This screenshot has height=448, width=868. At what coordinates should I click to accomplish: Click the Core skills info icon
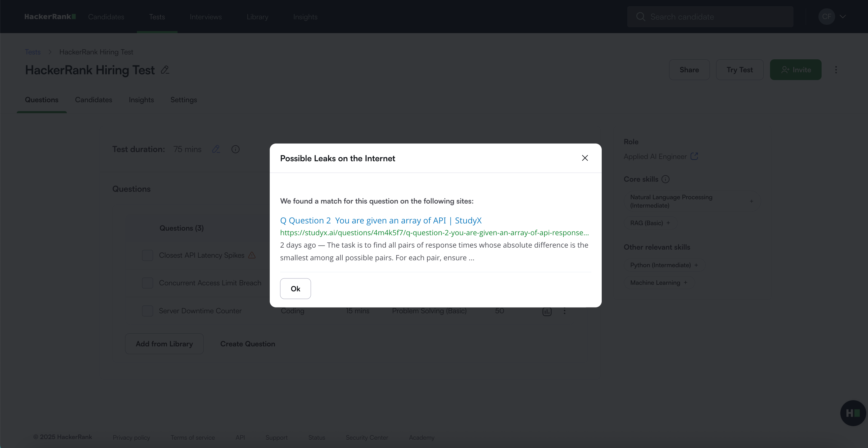coord(665,179)
